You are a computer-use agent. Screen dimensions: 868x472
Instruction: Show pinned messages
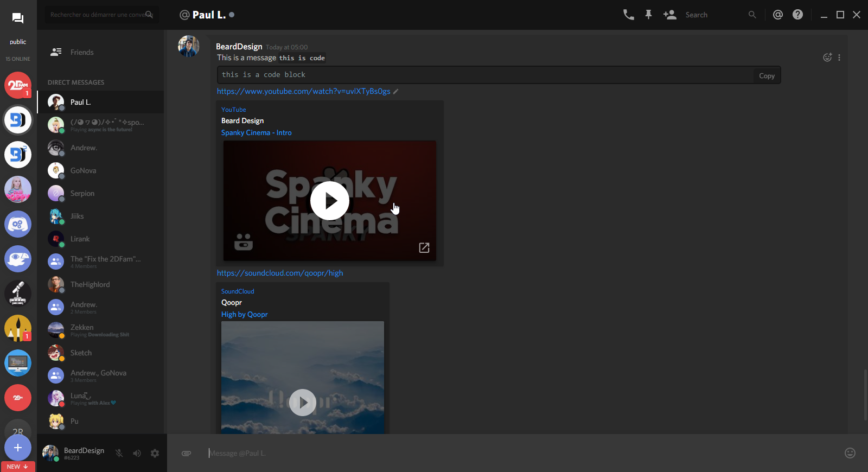pyautogui.click(x=648, y=15)
